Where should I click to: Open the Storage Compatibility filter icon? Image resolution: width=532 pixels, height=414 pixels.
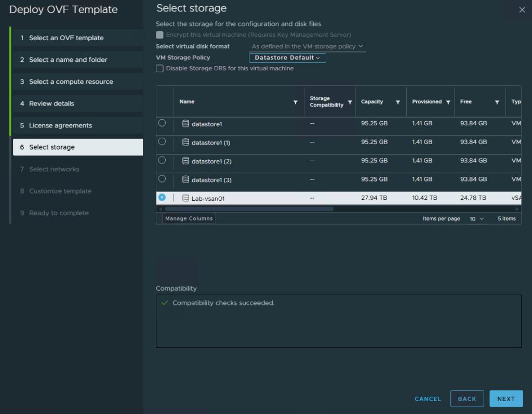(x=350, y=102)
